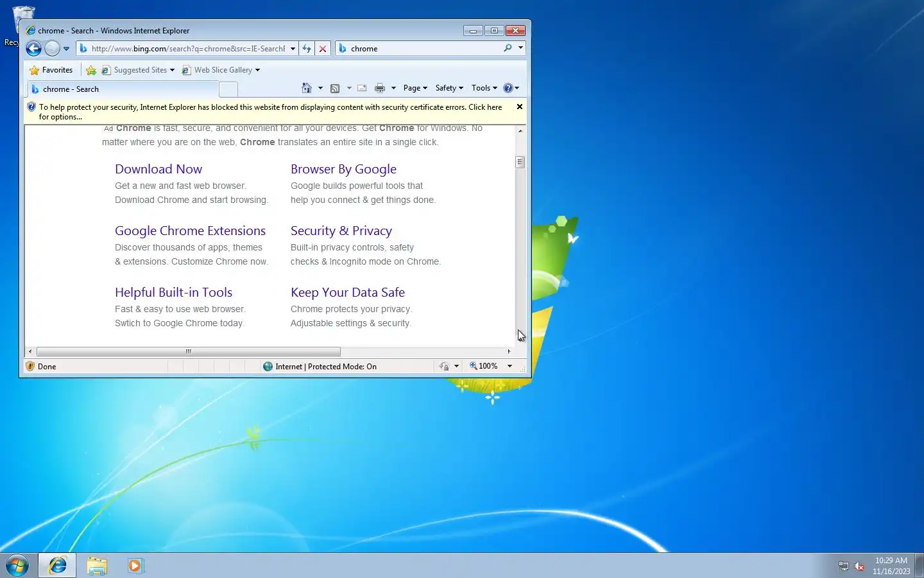Launch Windows Media Player from taskbar

[135, 566]
